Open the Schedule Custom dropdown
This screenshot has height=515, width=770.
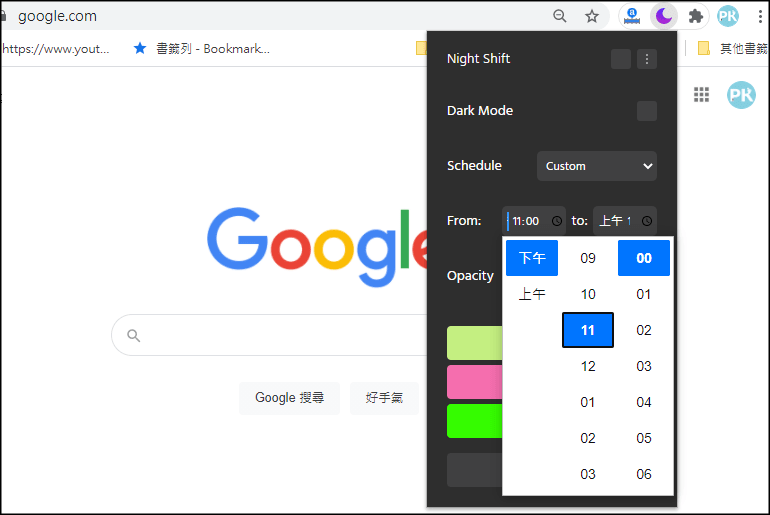tap(597, 166)
